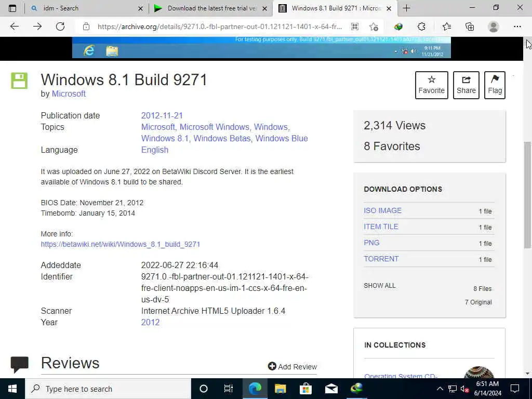Image resolution: width=532 pixels, height=399 pixels.
Task: Add page to favorites star-plus icon
Action: tap(374, 26)
